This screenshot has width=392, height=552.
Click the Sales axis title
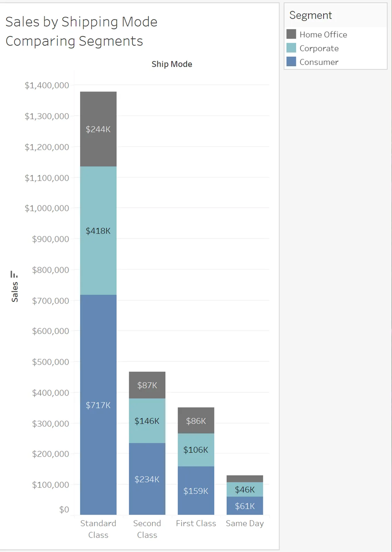[14, 292]
